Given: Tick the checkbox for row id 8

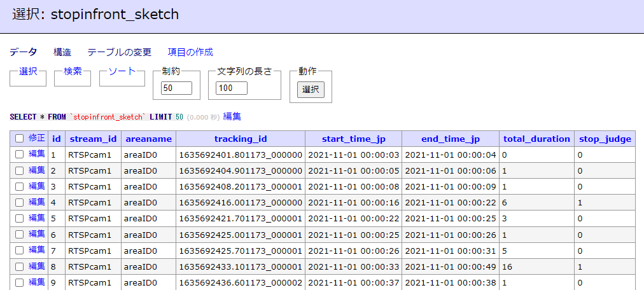Looking at the screenshot, I should click(20, 266).
